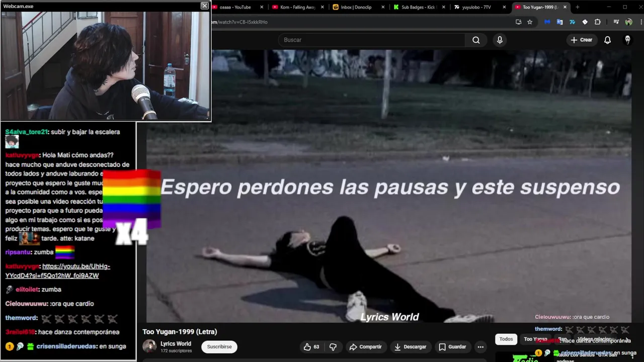Bookmark this page with the star icon
The image size is (644, 362).
530,22
